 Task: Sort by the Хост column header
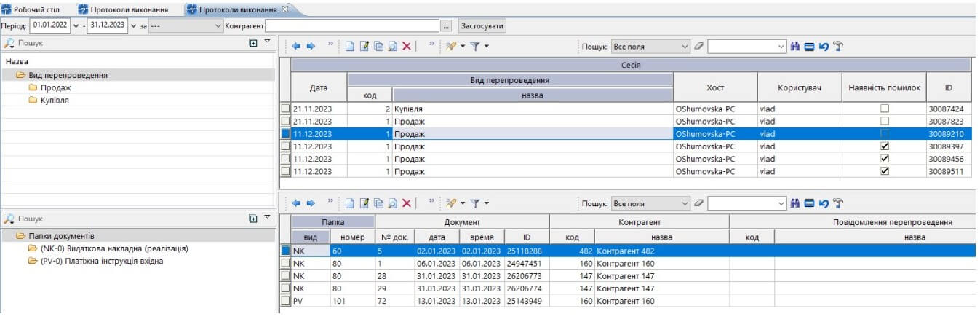pyautogui.click(x=715, y=87)
